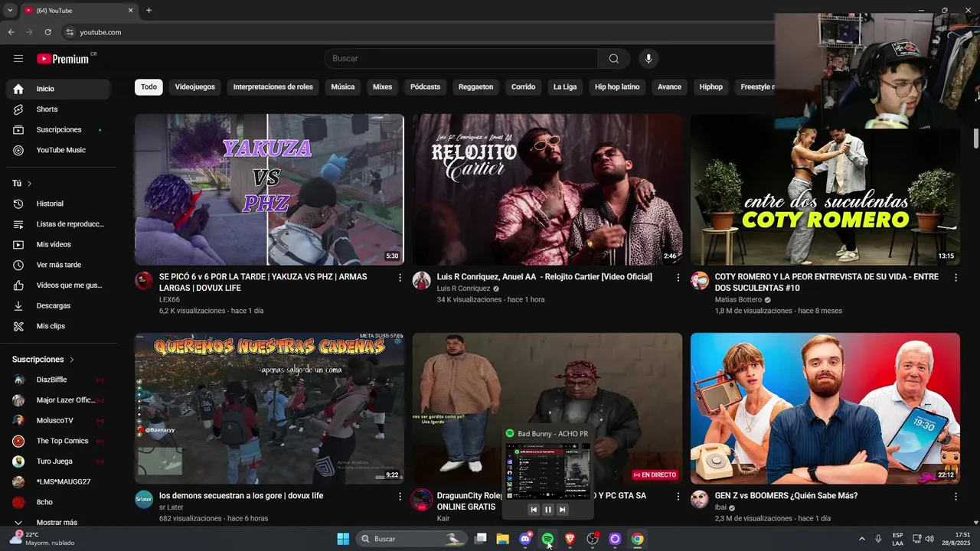Select Interpretaciones de roles chip
The width and height of the screenshot is (980, 551).
[x=273, y=87]
